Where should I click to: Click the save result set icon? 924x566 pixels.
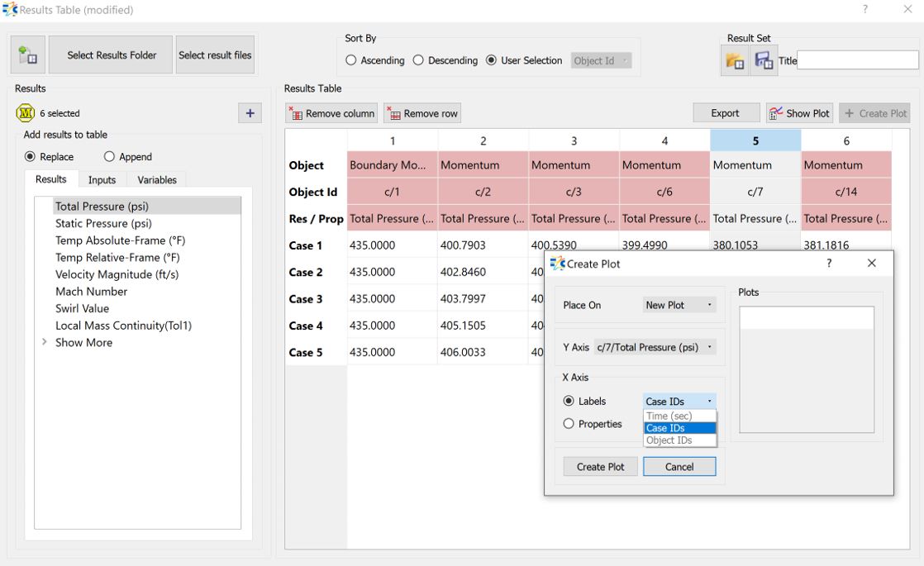(764, 61)
